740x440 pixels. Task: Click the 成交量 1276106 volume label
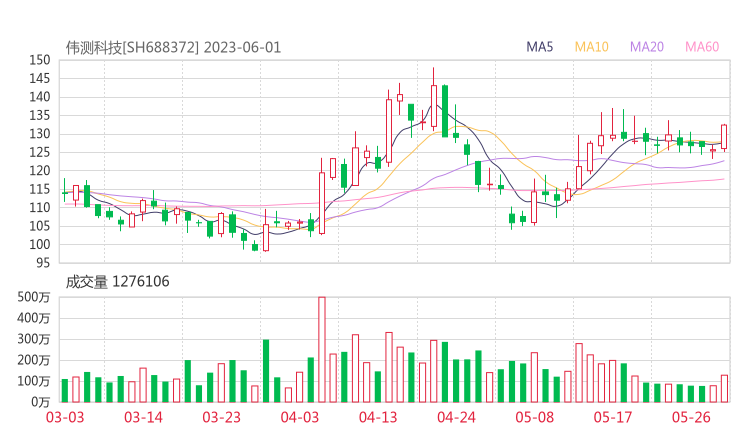tap(117, 282)
